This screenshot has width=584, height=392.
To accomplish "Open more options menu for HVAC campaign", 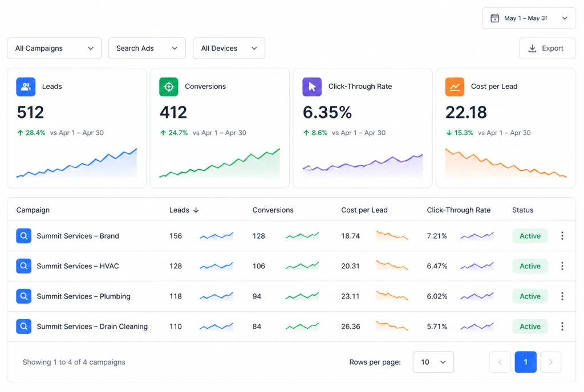I will point(562,266).
